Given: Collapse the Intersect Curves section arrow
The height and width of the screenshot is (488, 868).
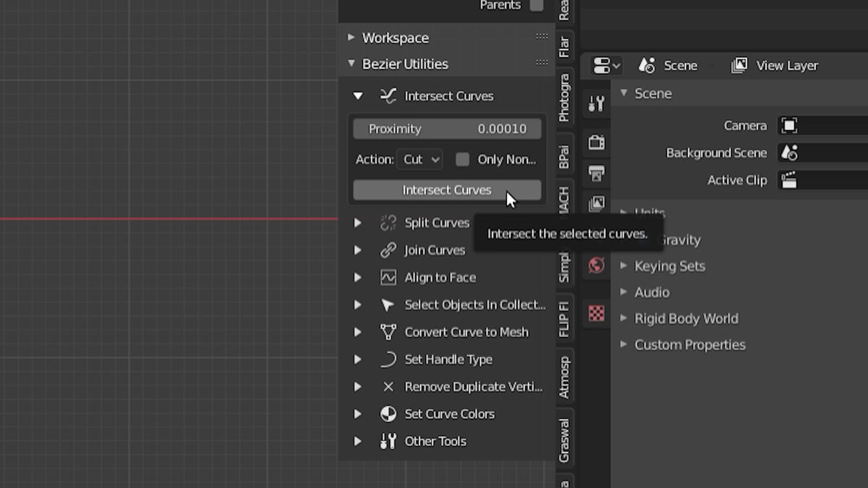Looking at the screenshot, I should (357, 95).
